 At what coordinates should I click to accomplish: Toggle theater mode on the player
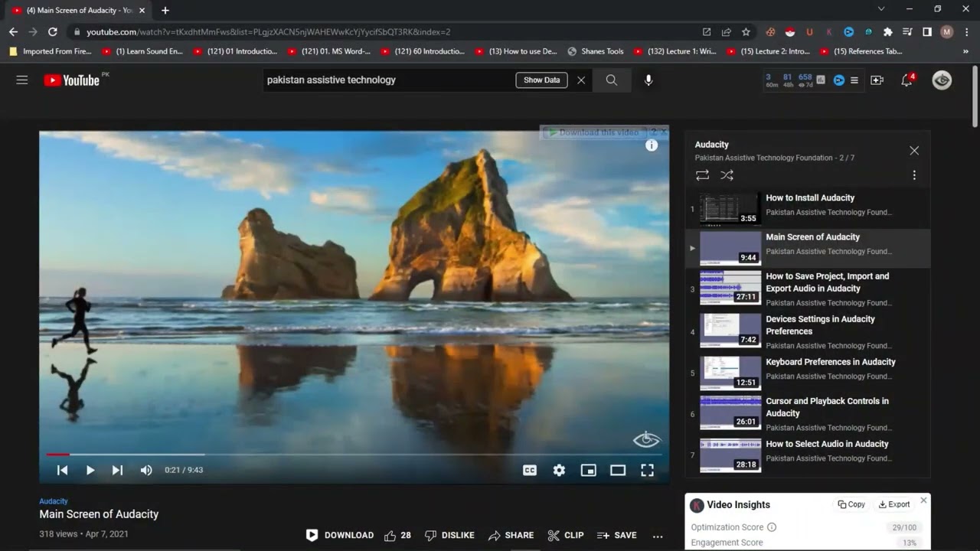(618, 470)
